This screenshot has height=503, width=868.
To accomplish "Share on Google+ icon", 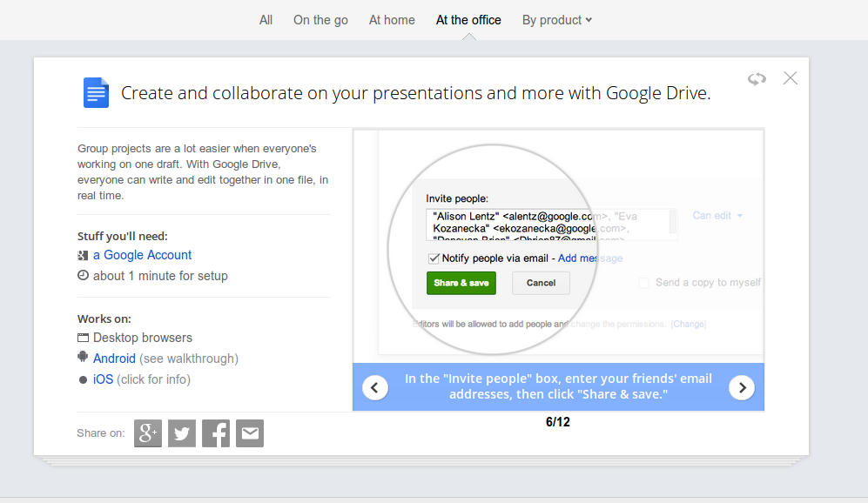I will pos(148,433).
